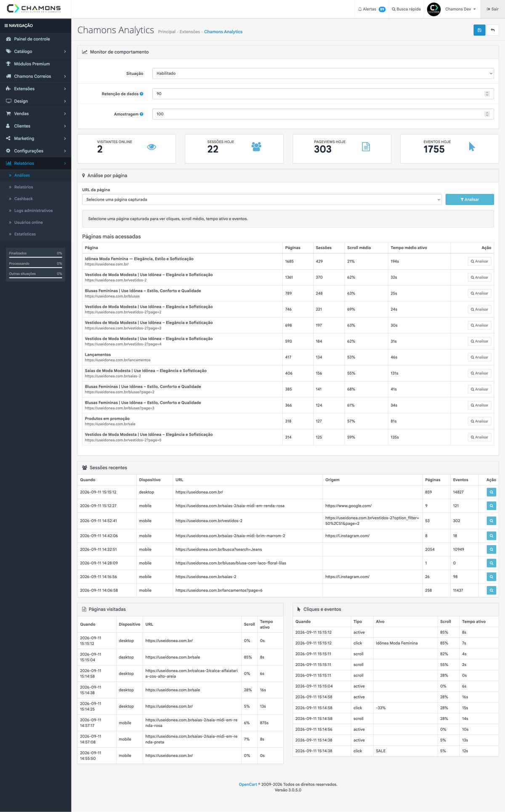Click the Retenção de dados help icon
505x812 pixels.
(x=141, y=94)
